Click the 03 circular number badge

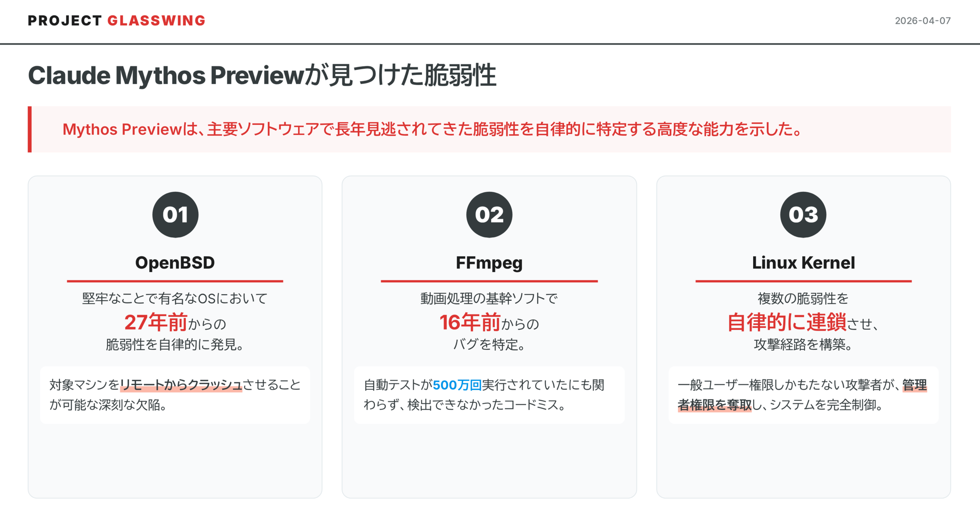tap(803, 215)
